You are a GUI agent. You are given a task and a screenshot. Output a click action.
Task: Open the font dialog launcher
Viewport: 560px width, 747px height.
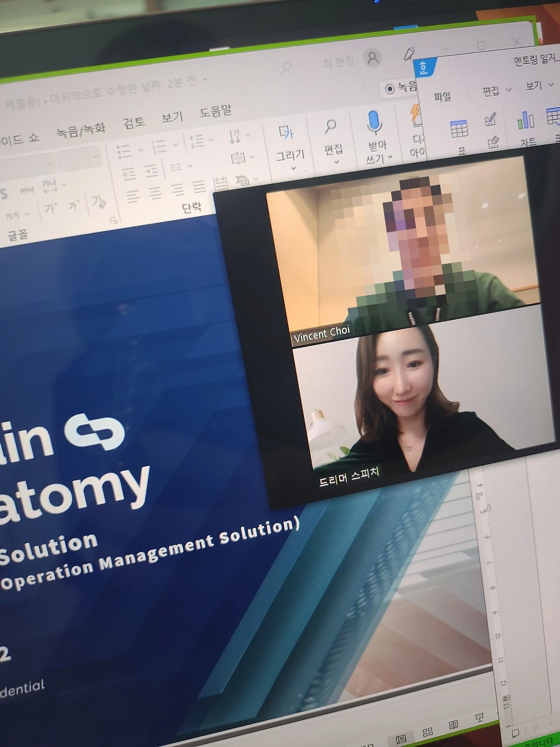[114, 220]
